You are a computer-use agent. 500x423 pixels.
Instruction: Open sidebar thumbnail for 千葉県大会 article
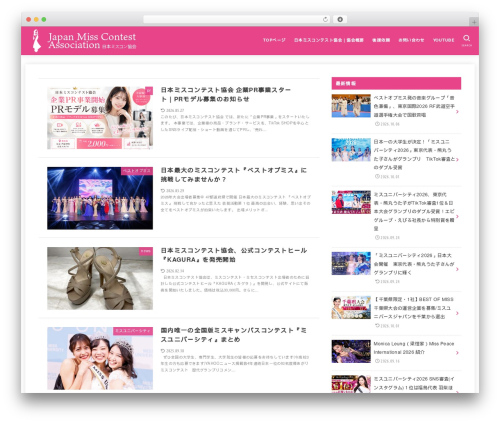tap(351, 307)
